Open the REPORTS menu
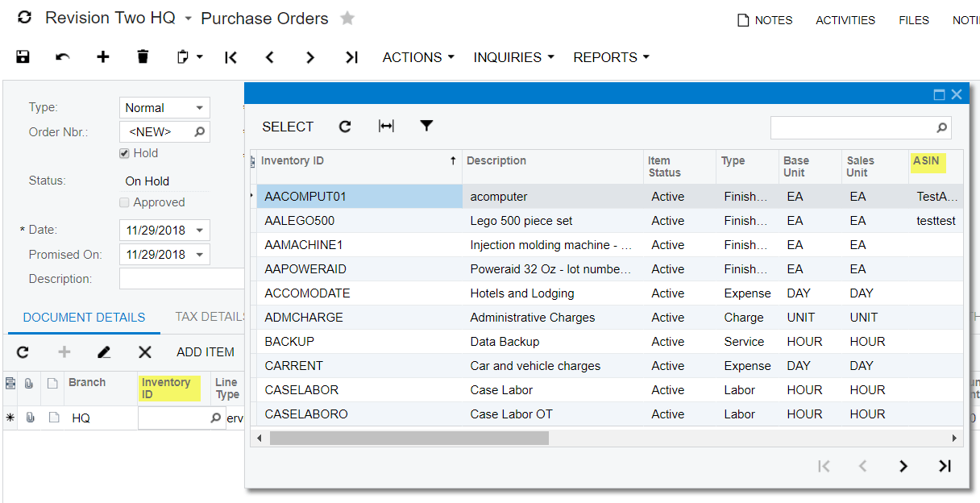The image size is (980, 503). [611, 57]
